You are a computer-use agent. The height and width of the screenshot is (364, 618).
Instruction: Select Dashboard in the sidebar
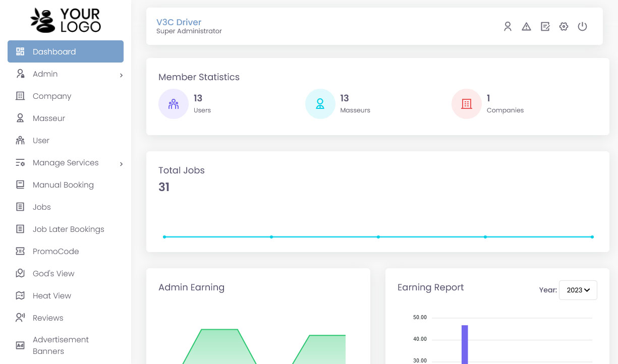(x=66, y=51)
